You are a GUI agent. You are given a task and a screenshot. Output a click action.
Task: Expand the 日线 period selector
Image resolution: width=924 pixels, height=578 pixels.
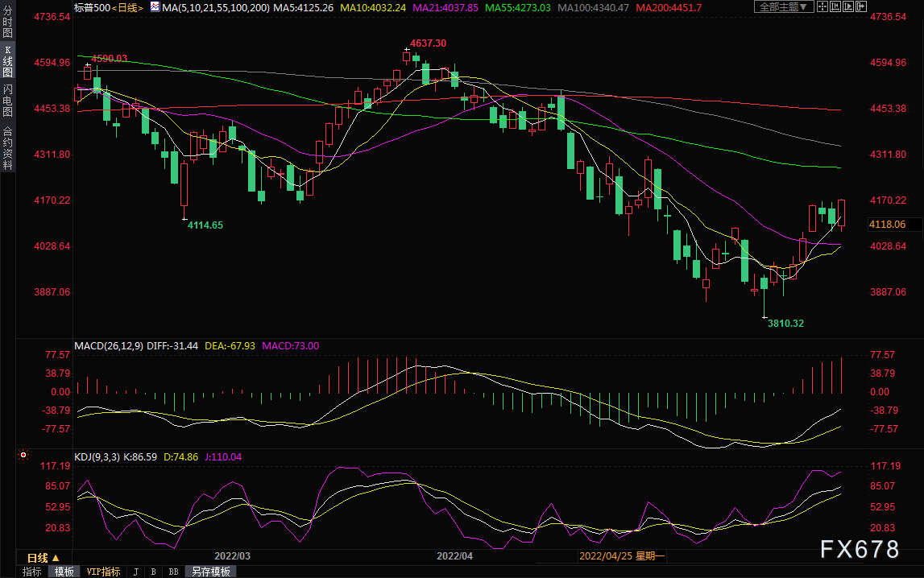point(43,557)
